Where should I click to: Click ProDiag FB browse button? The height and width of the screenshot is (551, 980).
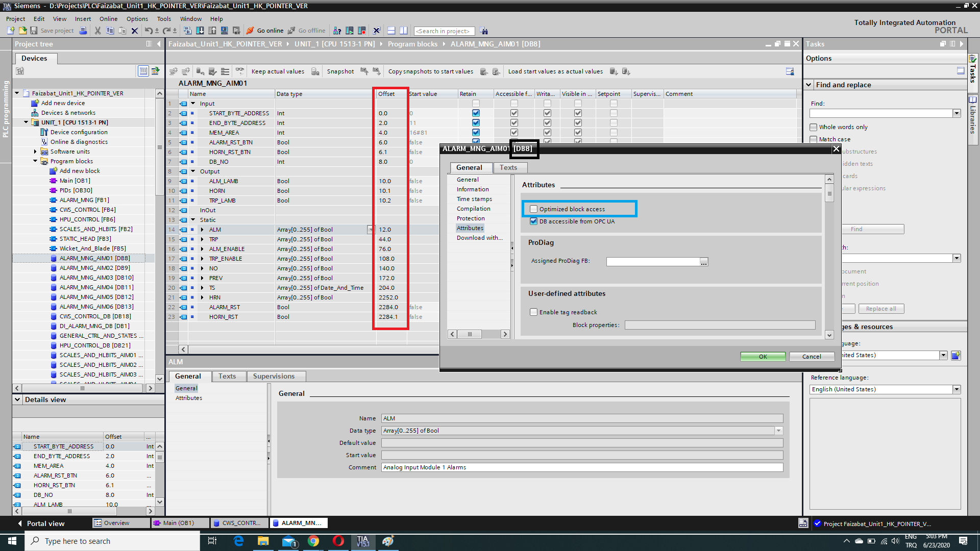tap(704, 262)
